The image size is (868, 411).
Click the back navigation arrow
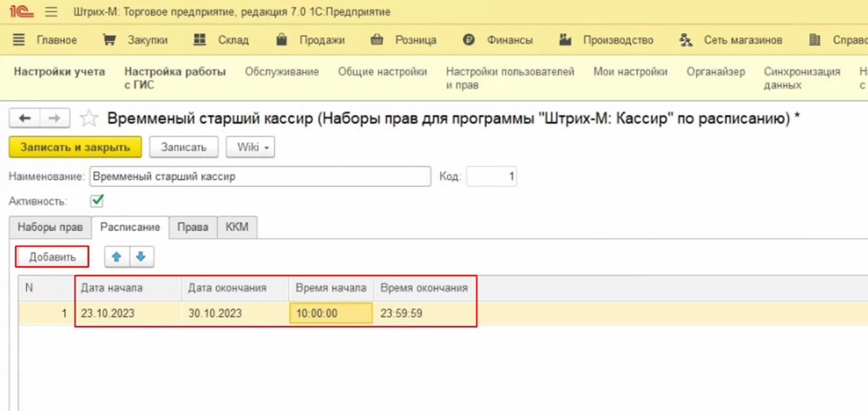[25, 119]
